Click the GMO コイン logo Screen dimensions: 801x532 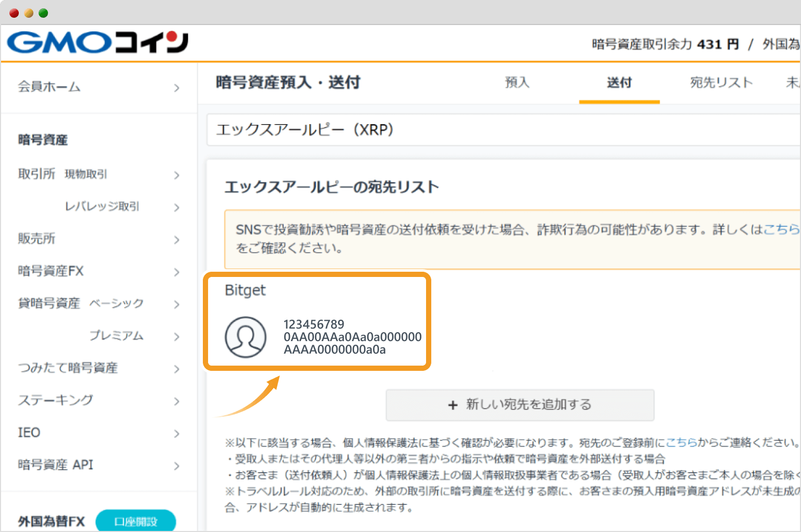[96, 42]
